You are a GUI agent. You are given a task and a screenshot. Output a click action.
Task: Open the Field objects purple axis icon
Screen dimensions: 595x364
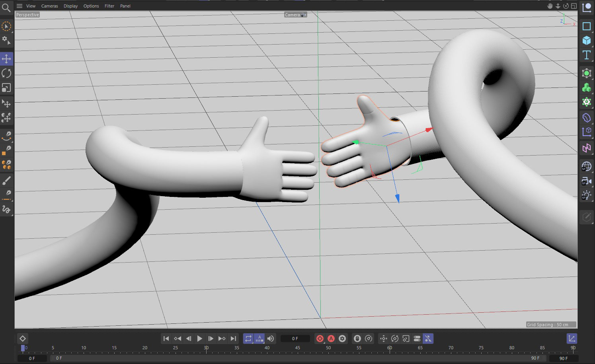[x=587, y=132]
